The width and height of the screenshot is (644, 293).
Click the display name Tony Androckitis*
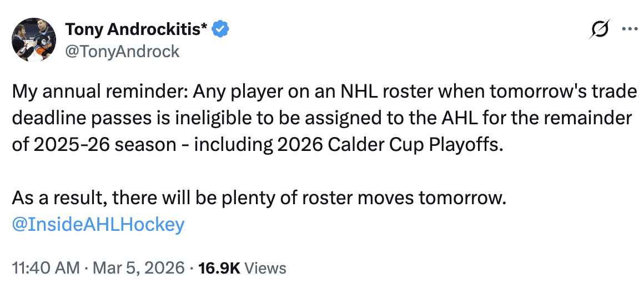[137, 29]
